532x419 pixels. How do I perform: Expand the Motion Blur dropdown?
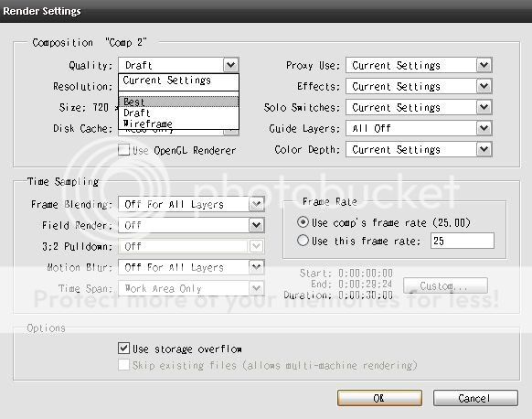click(x=256, y=267)
